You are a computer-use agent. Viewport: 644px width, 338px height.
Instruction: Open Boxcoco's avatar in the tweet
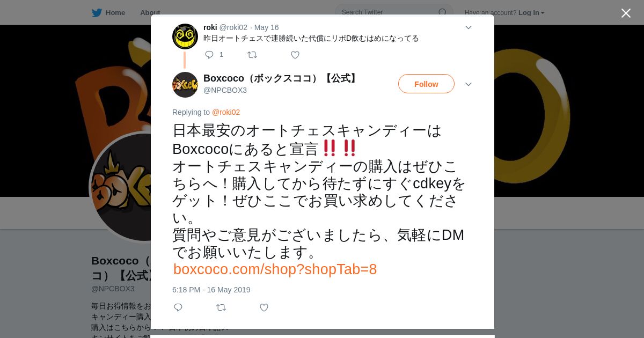click(185, 85)
